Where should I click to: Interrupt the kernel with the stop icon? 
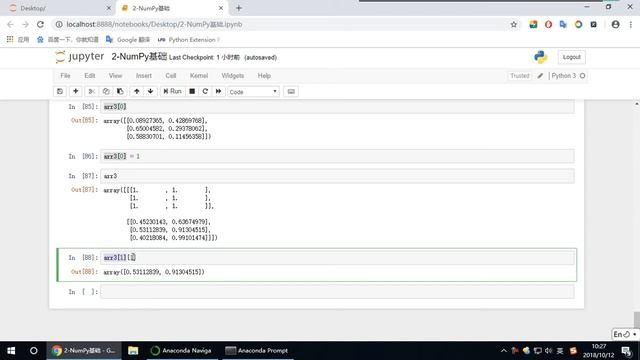192,91
